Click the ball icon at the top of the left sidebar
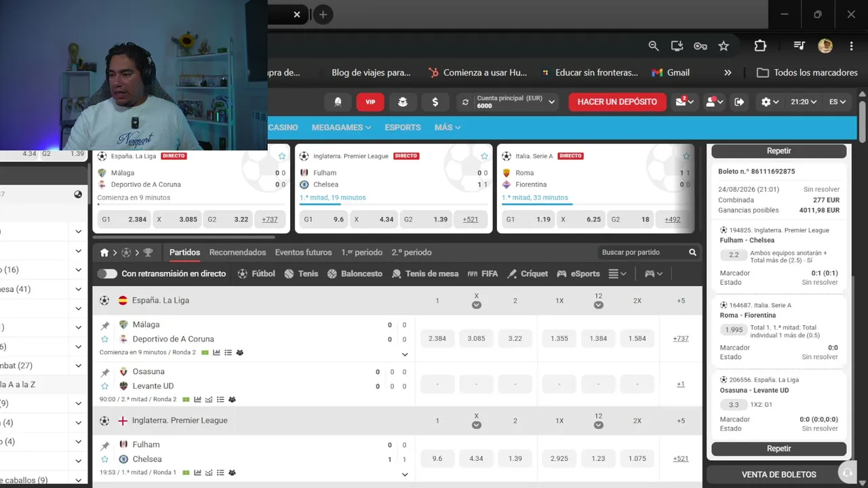868x488 pixels. (x=78, y=195)
